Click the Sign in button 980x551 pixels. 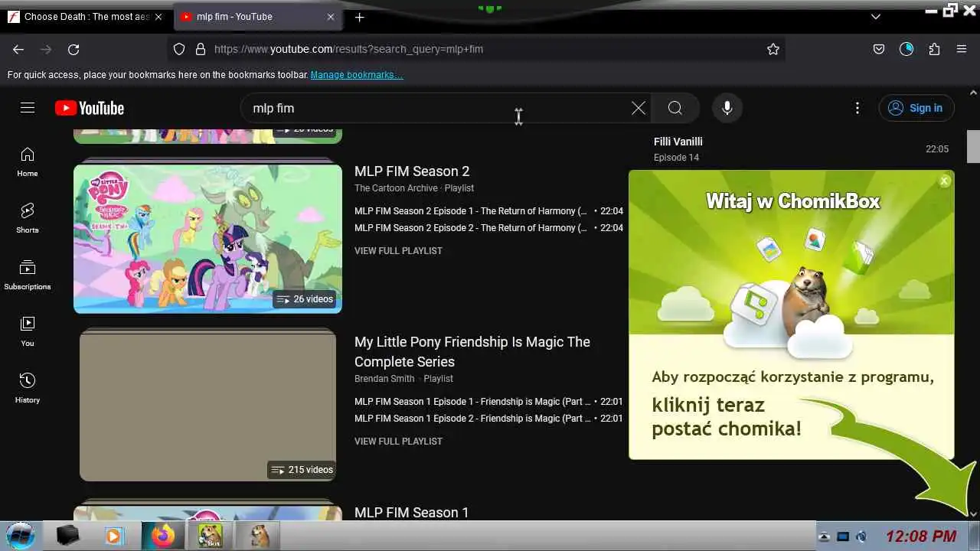(x=916, y=108)
